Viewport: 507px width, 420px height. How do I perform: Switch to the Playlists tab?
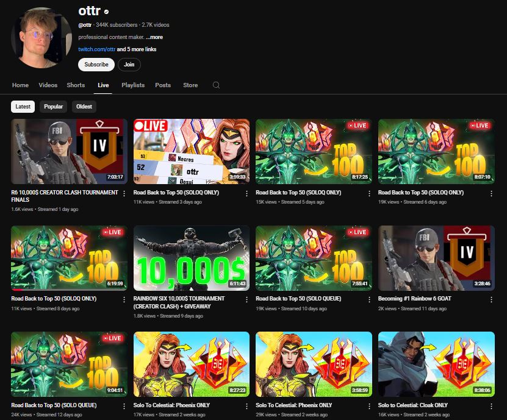pyautogui.click(x=133, y=85)
